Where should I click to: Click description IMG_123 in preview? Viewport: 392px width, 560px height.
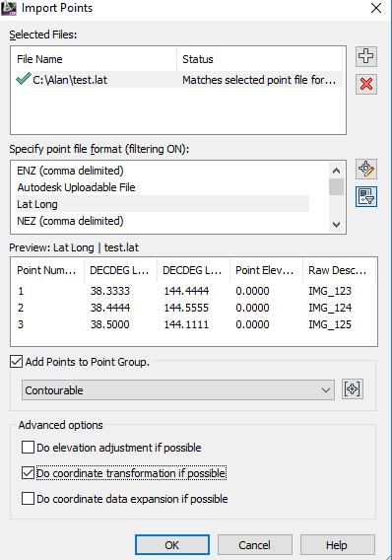click(x=330, y=291)
